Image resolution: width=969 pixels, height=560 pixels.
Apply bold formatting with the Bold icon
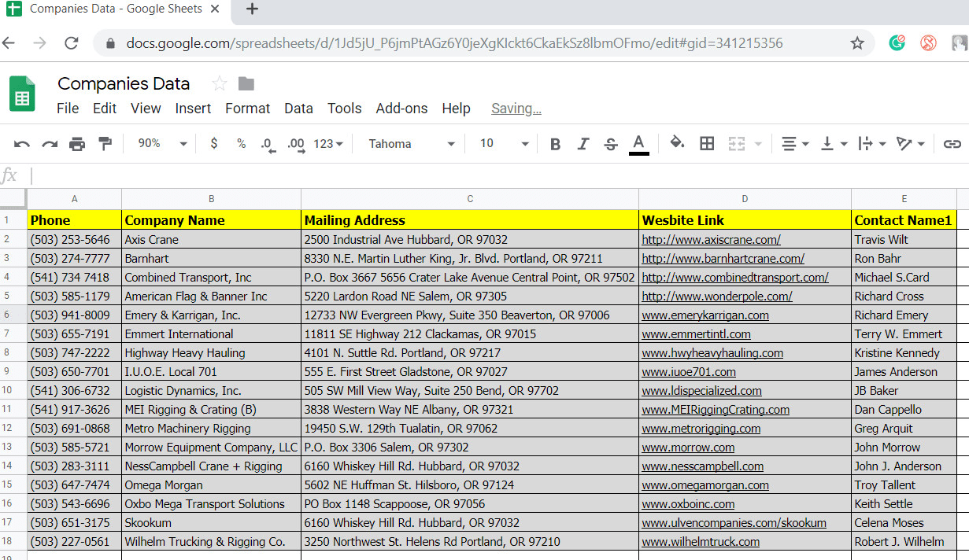pos(555,144)
